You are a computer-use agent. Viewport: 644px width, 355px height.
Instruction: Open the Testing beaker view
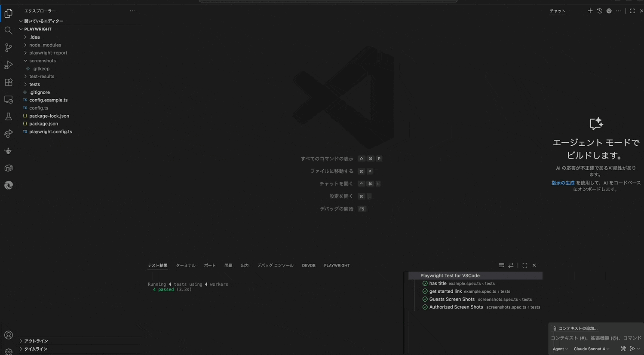point(8,116)
